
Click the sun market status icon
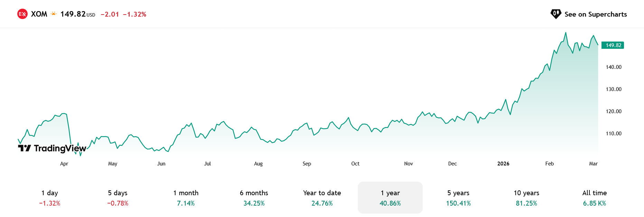tap(54, 14)
